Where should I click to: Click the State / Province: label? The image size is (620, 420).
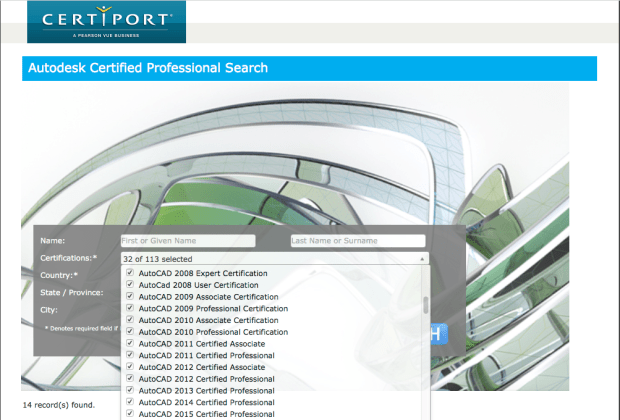point(72,293)
